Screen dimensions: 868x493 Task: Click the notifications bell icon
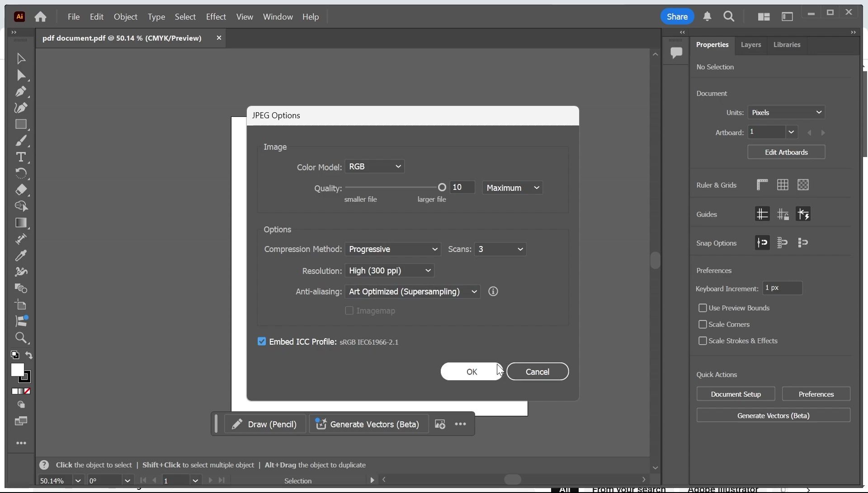pyautogui.click(x=707, y=17)
